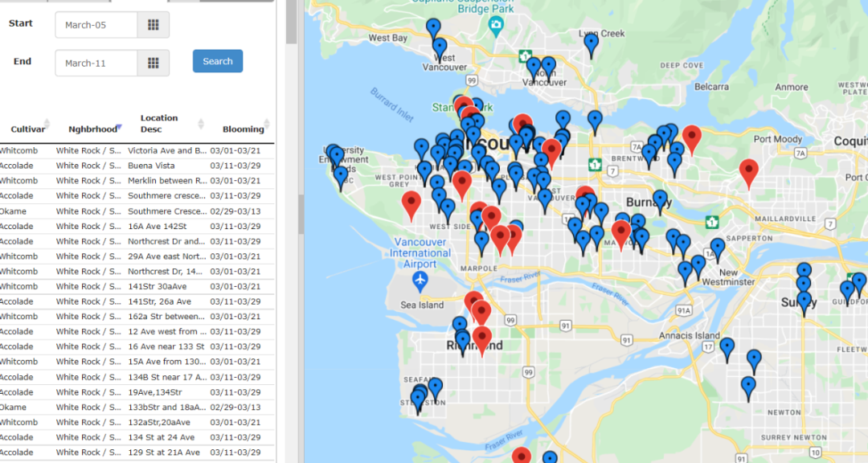Select the 12 Ave west from ... row
The height and width of the screenshot is (463, 868).
pyautogui.click(x=137, y=332)
